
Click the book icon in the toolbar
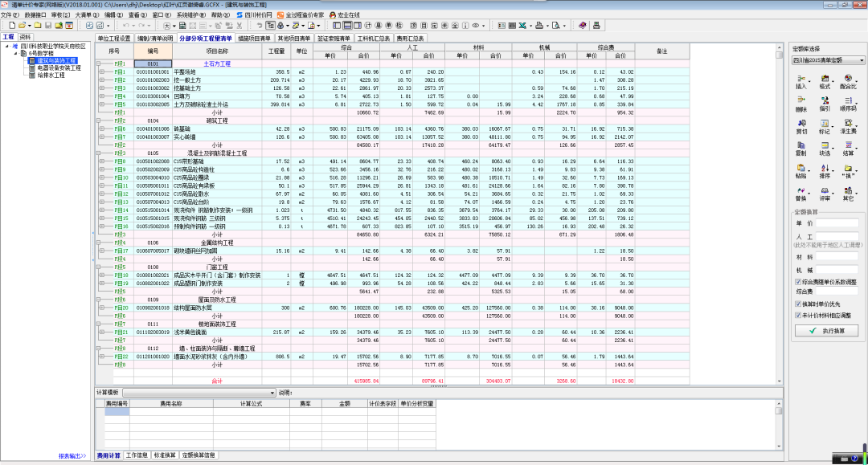coord(583,26)
